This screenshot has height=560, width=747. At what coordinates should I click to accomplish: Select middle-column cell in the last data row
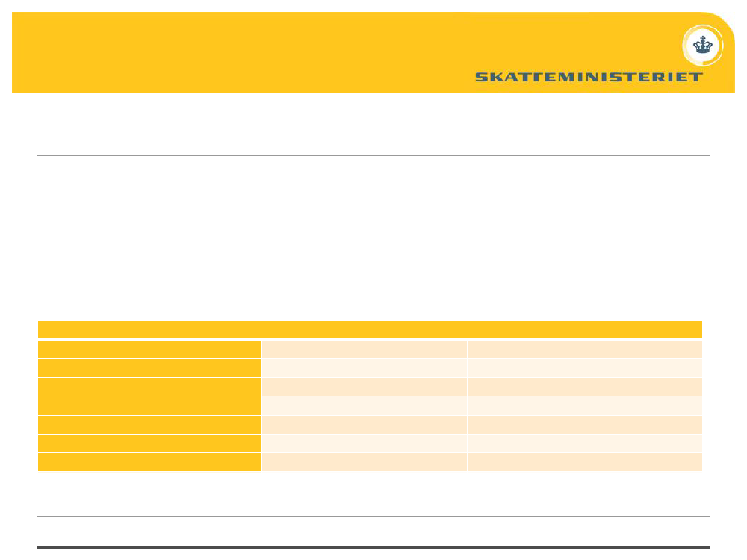[x=365, y=462]
